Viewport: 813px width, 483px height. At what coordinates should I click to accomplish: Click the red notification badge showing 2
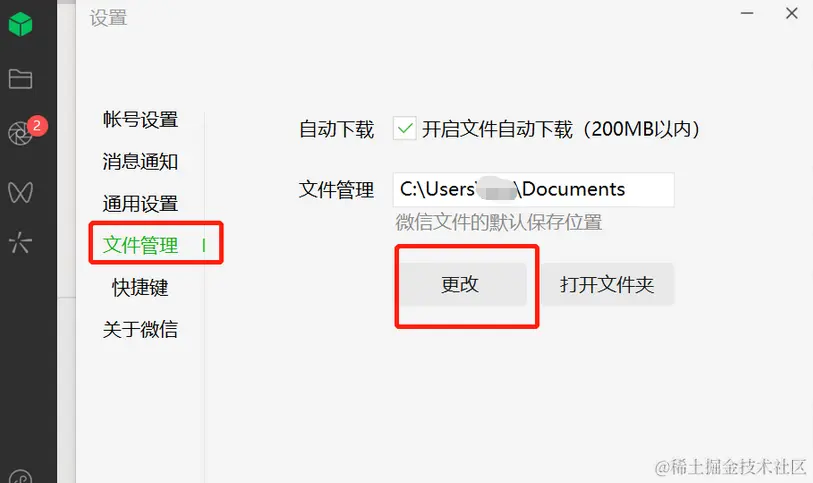pyautogui.click(x=37, y=125)
